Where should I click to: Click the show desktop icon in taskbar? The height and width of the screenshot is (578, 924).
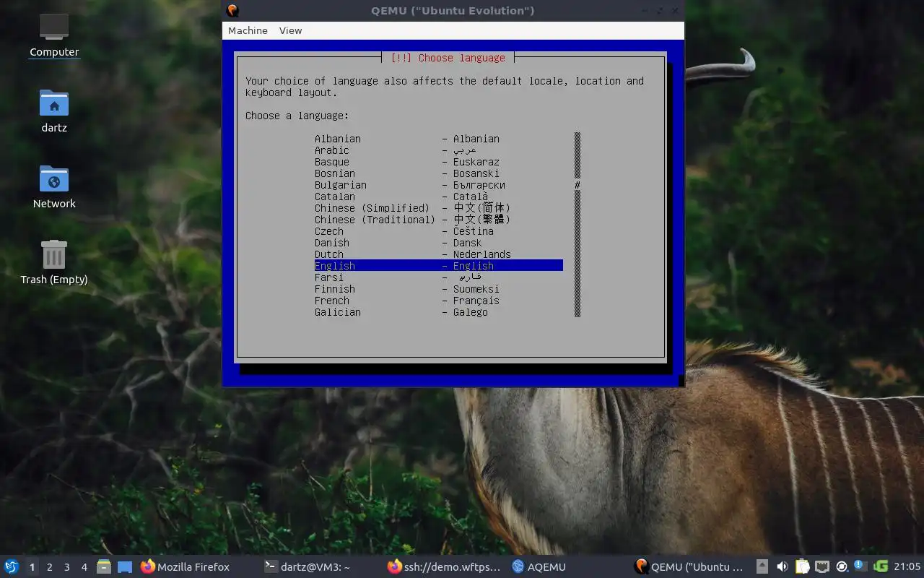[x=125, y=567]
